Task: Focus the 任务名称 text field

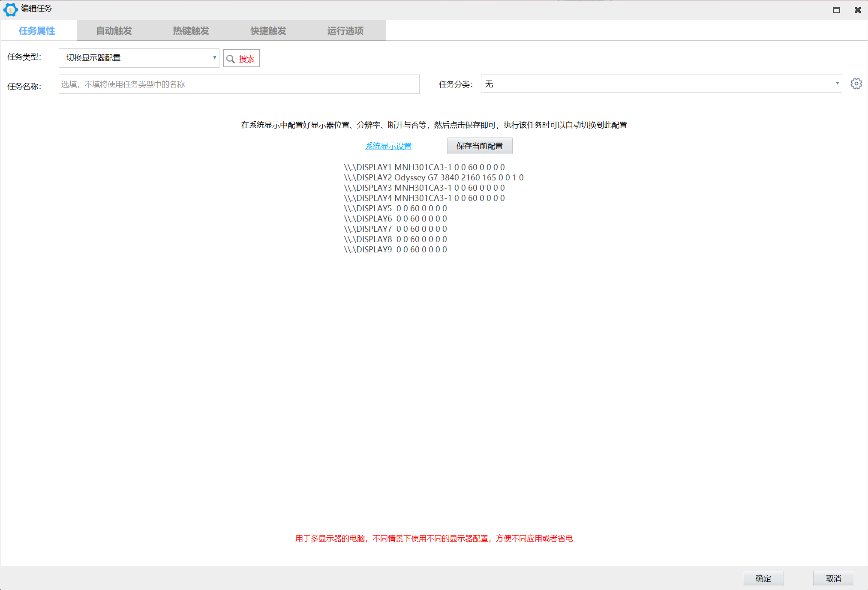Action: click(239, 84)
